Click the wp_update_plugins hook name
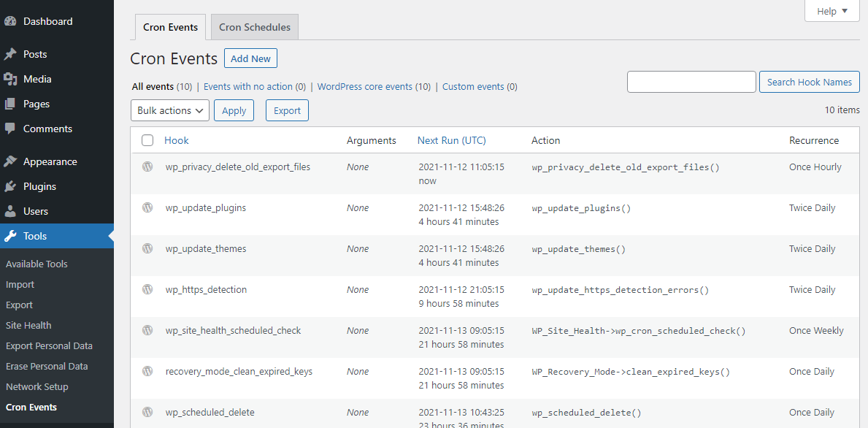This screenshot has width=868, height=428. click(x=206, y=207)
